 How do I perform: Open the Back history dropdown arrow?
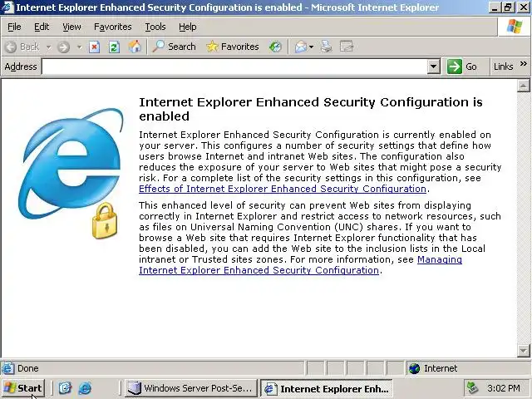(x=48, y=47)
